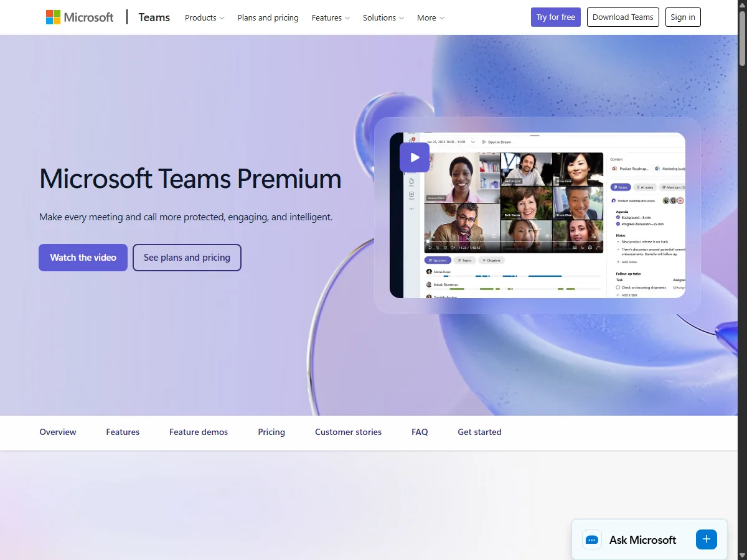The image size is (747, 560).
Task: Open Plans and pricing in top menu
Action: point(268,18)
